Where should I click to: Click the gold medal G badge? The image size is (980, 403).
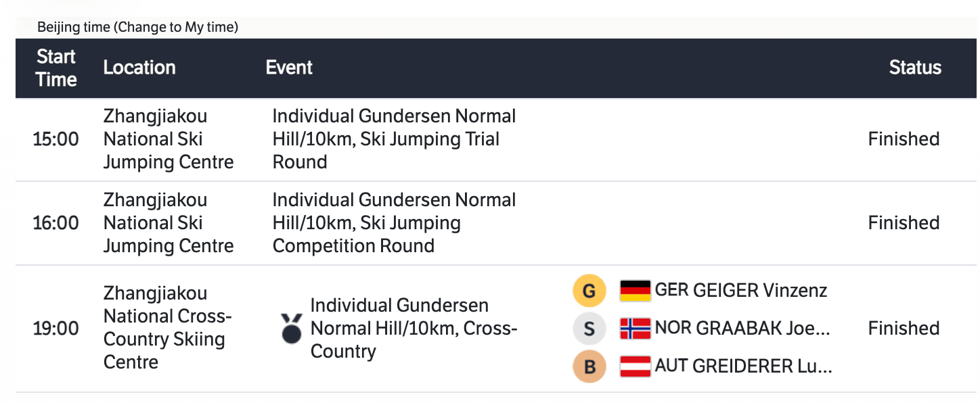pyautogui.click(x=589, y=291)
